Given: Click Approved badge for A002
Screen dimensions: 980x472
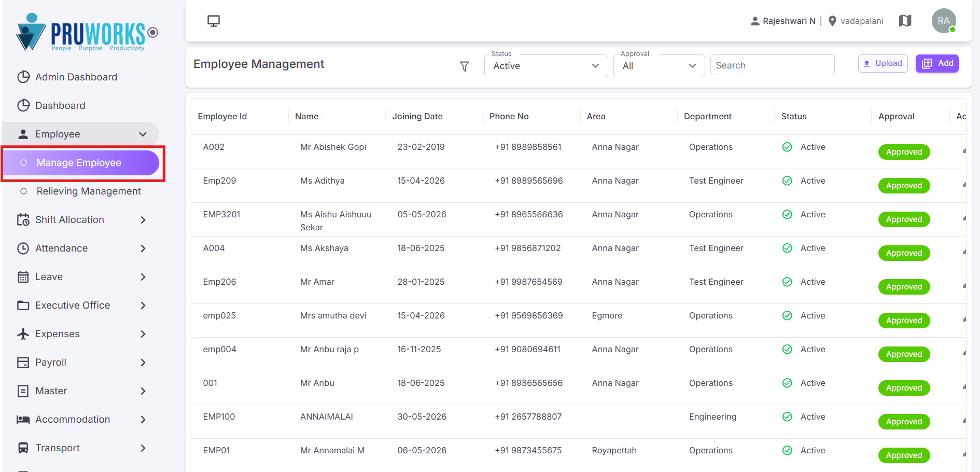Looking at the screenshot, I should click(x=904, y=152).
